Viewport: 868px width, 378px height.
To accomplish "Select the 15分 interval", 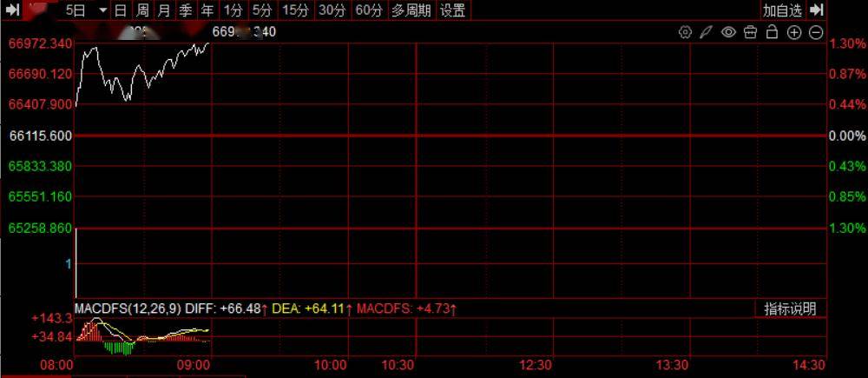I will pos(295,10).
